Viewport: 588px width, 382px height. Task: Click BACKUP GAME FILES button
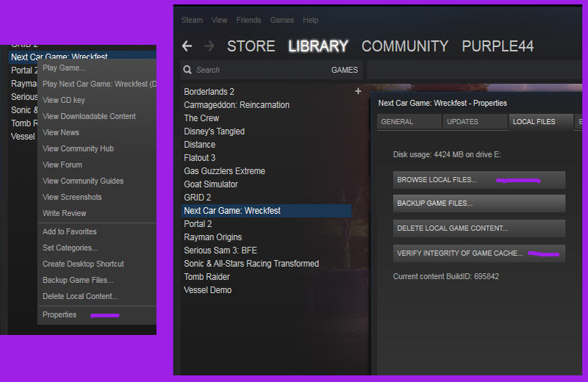point(479,203)
